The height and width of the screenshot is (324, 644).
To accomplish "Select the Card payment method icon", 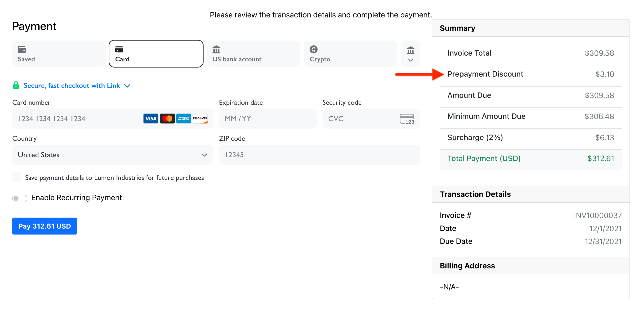I will (119, 49).
